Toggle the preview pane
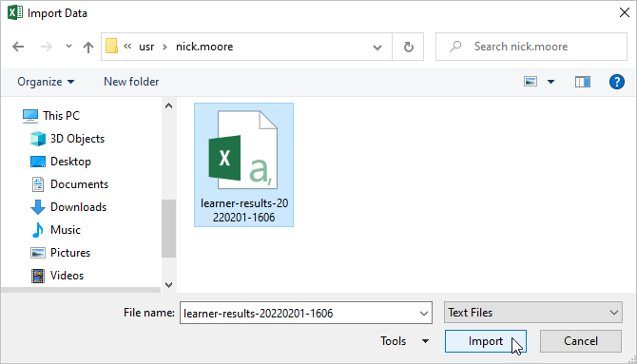 [583, 82]
